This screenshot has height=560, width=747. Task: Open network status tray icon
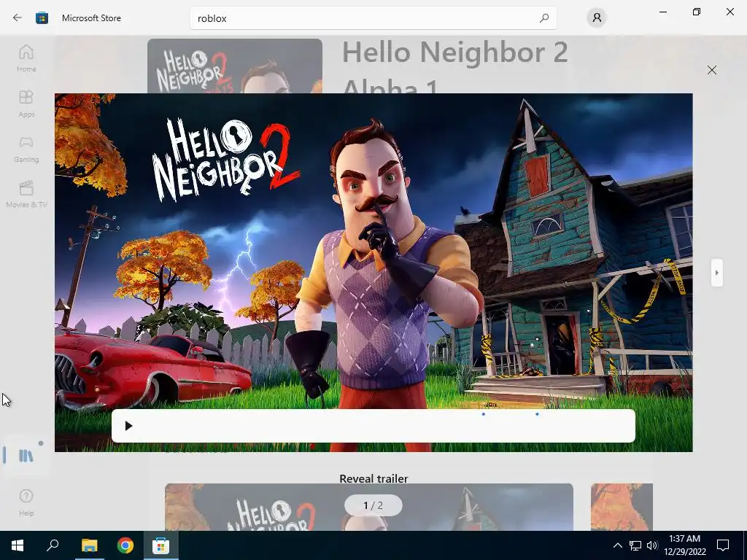pos(635,545)
